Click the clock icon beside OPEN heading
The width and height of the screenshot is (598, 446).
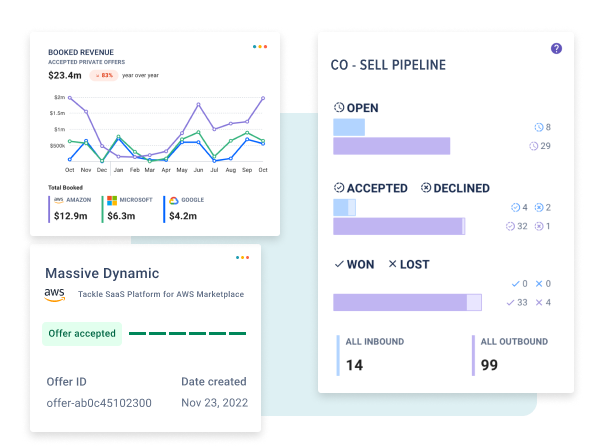pos(339,108)
